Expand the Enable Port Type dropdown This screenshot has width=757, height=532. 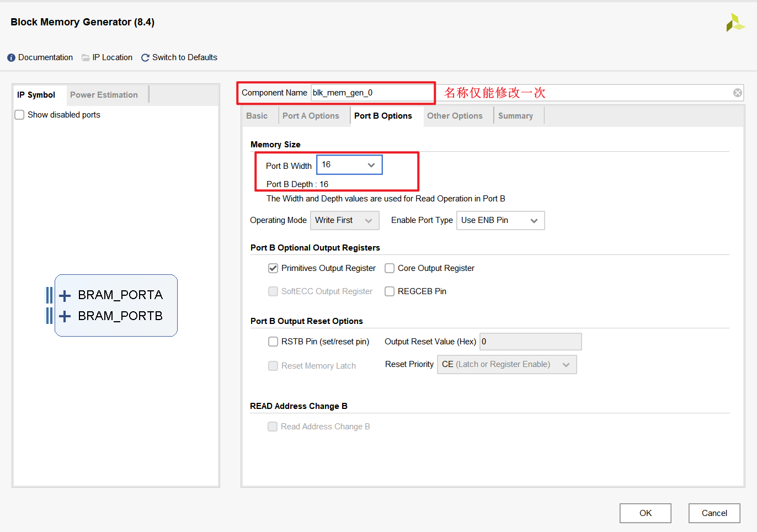tap(500, 220)
